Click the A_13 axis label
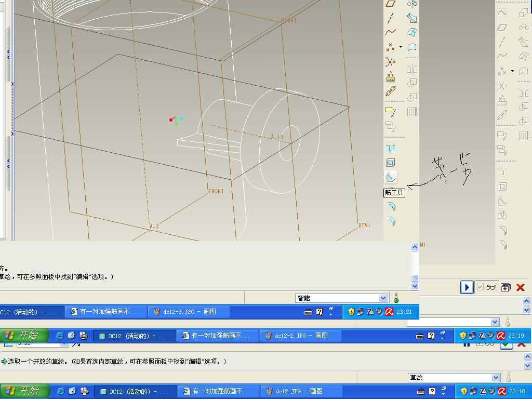Viewport: 532px width, 399px height. (277, 137)
